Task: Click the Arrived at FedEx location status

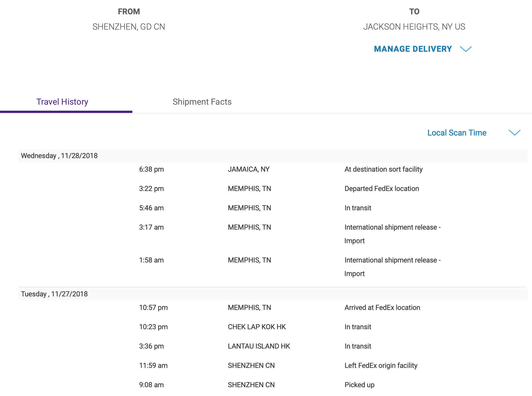Action: 382,308
